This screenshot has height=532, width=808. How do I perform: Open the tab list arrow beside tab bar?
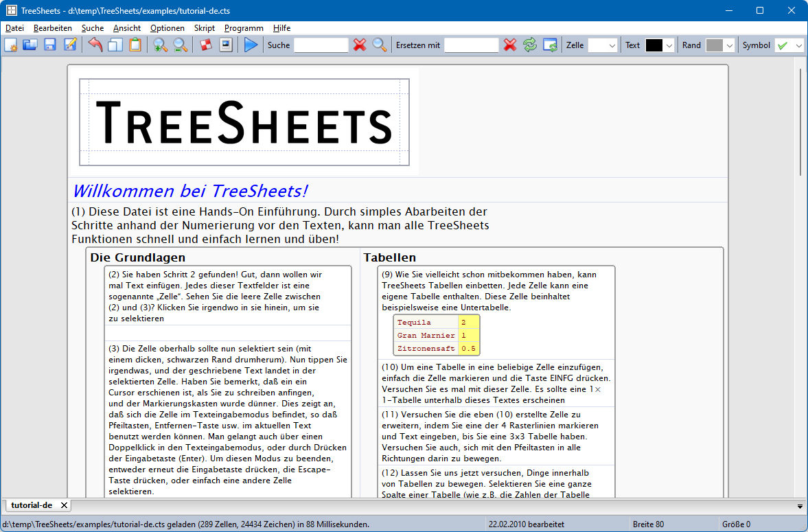click(x=800, y=506)
